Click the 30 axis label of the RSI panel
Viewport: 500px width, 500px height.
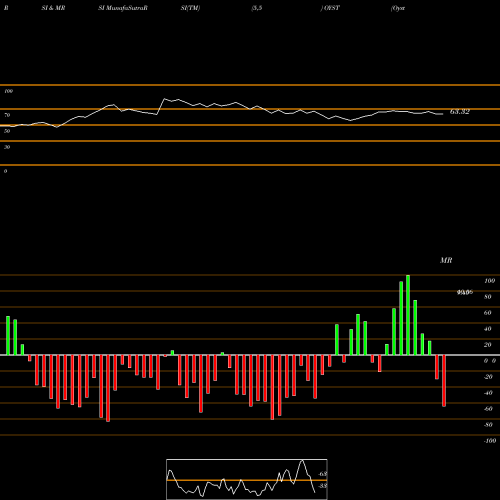click(7, 147)
